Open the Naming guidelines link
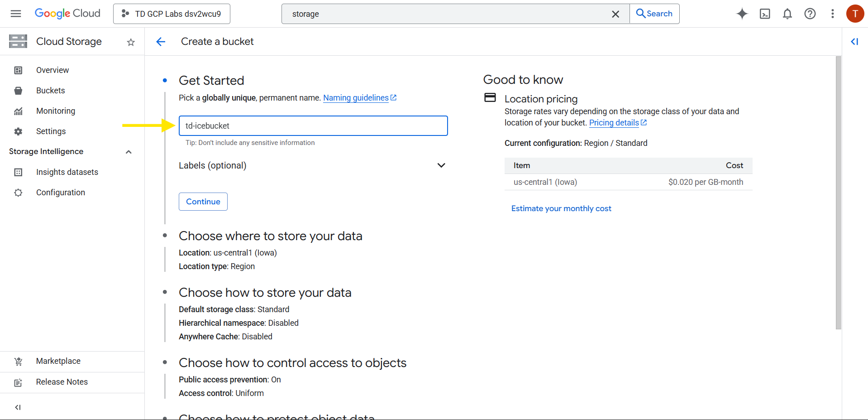The image size is (868, 420). coord(356,98)
